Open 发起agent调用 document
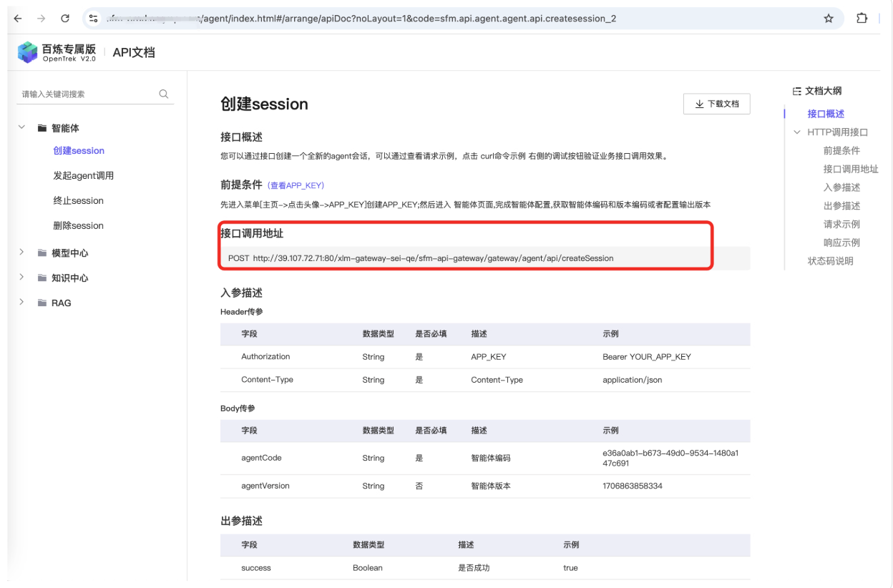The width and height of the screenshot is (893, 588). [x=83, y=176]
